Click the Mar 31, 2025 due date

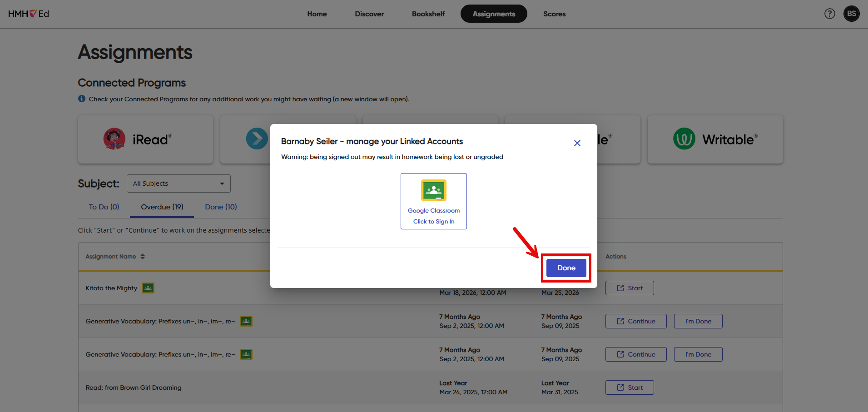point(560,392)
